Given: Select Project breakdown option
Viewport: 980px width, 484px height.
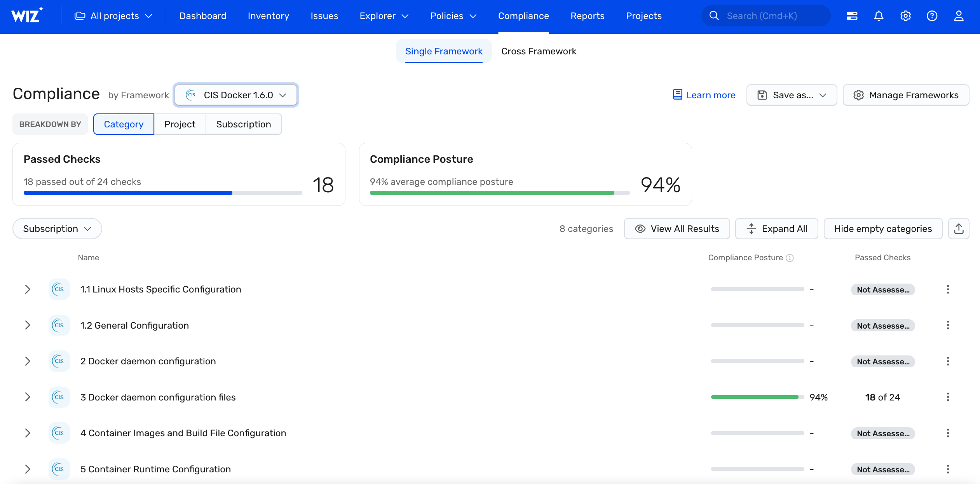Looking at the screenshot, I should coord(180,124).
